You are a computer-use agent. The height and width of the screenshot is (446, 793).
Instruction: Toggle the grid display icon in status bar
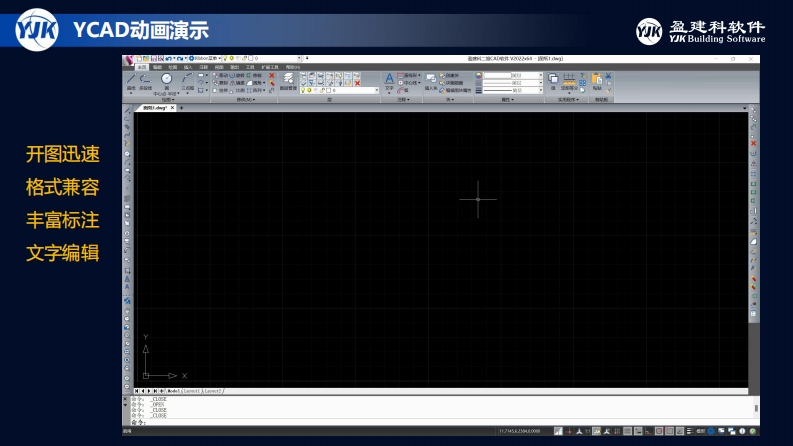tap(627, 431)
